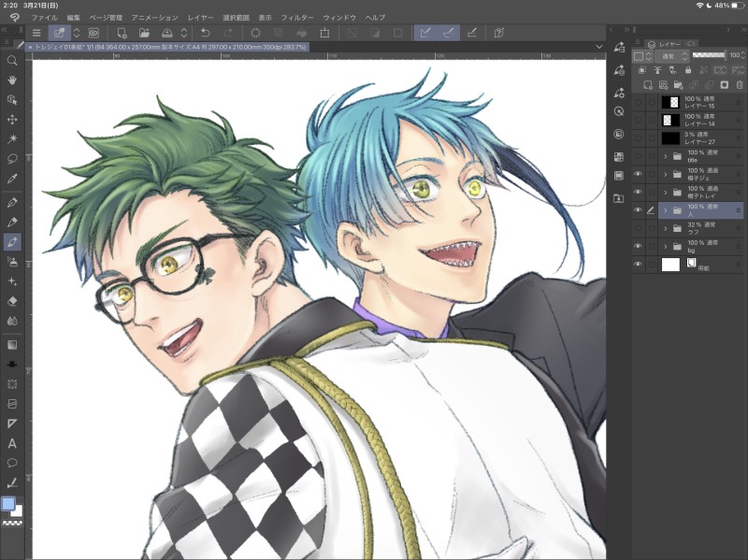Show hidden layer レイヤー 27
Viewport: 748px width, 560px height.
click(639, 138)
